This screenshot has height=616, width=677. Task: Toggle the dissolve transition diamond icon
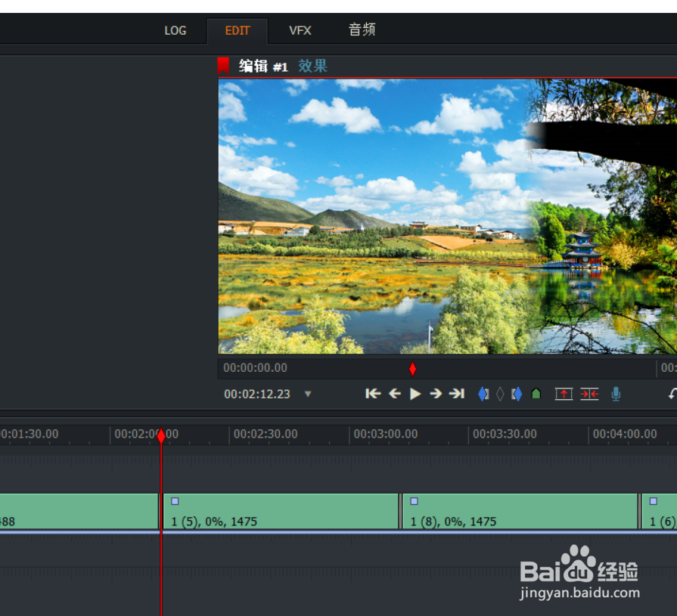tap(517, 393)
